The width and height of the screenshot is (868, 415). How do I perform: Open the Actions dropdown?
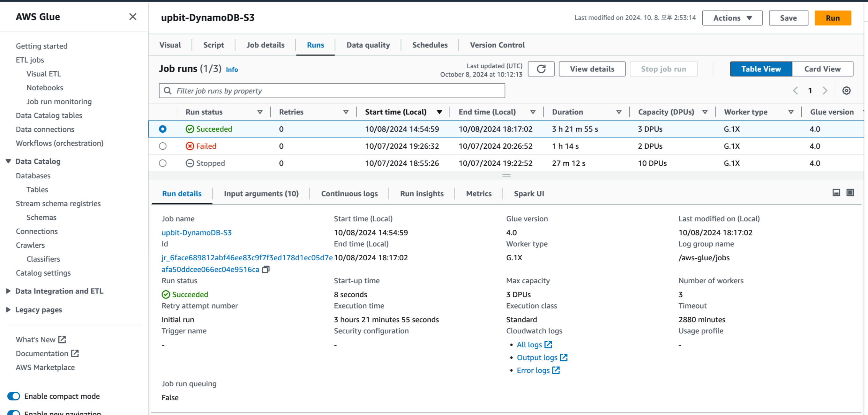732,18
